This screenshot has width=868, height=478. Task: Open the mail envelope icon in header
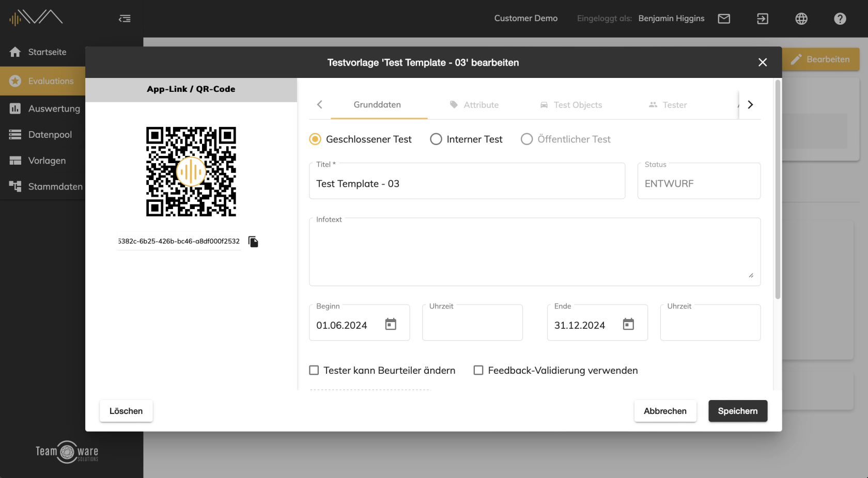click(724, 19)
